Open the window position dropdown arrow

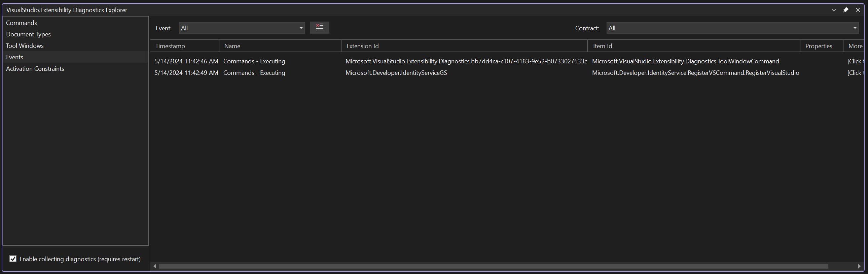[834, 10]
